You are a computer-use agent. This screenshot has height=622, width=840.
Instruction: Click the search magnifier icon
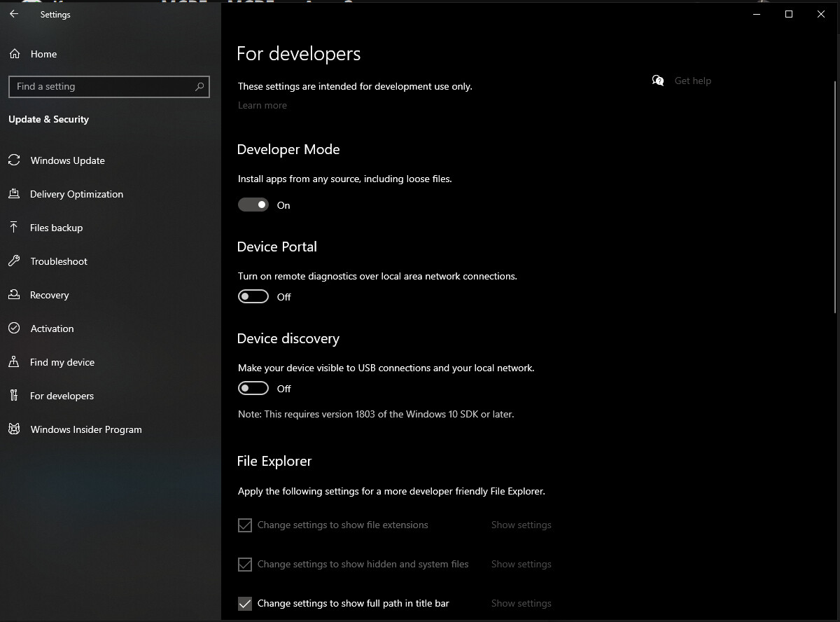pyautogui.click(x=199, y=87)
